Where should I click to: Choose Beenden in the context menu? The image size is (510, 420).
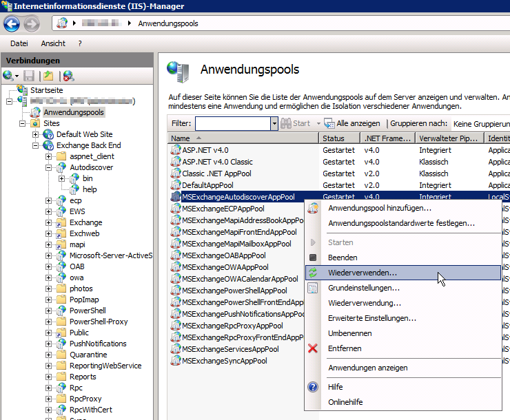pyautogui.click(x=403, y=258)
